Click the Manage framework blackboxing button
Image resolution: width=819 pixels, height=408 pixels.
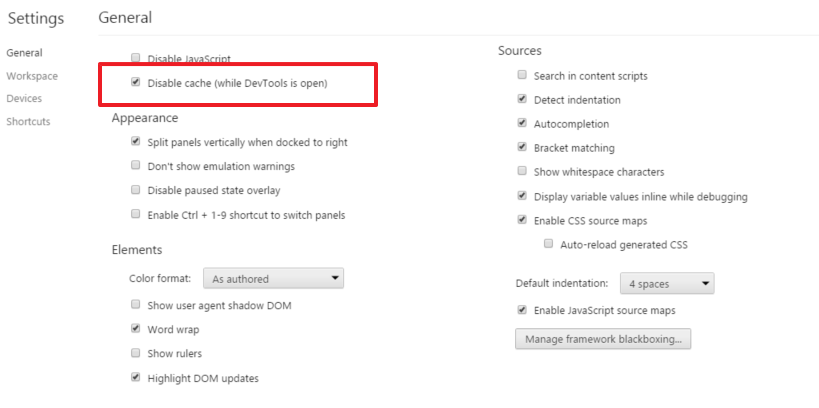click(603, 339)
